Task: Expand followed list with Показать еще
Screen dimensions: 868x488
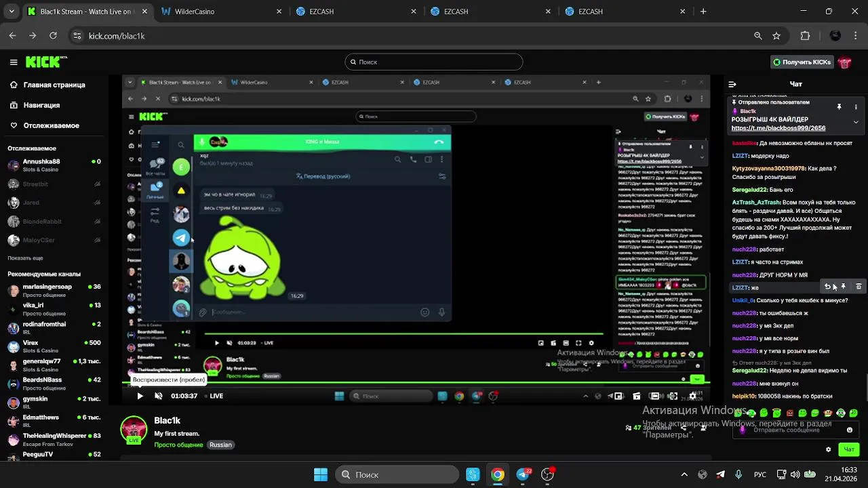Action: click(25, 258)
